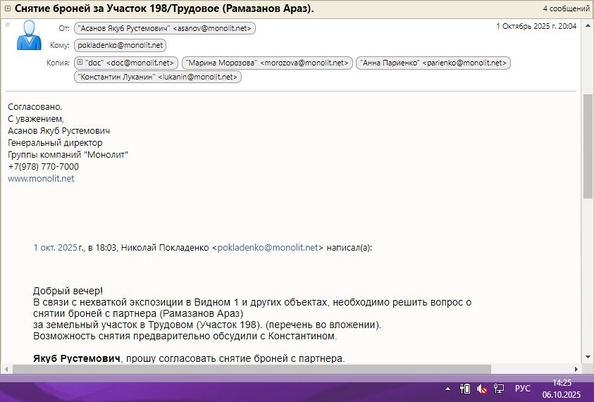Click the Константин Луканин recipient chip
This screenshot has height=402, width=594.
[158, 77]
